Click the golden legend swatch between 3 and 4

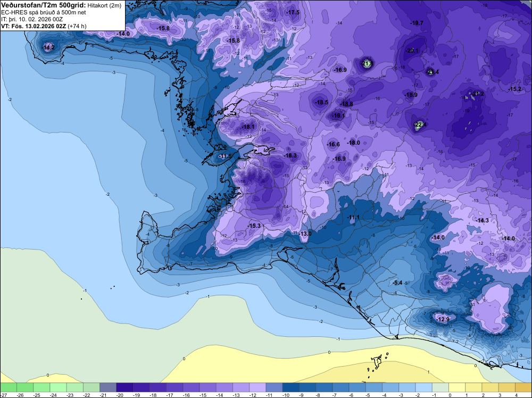507,387
